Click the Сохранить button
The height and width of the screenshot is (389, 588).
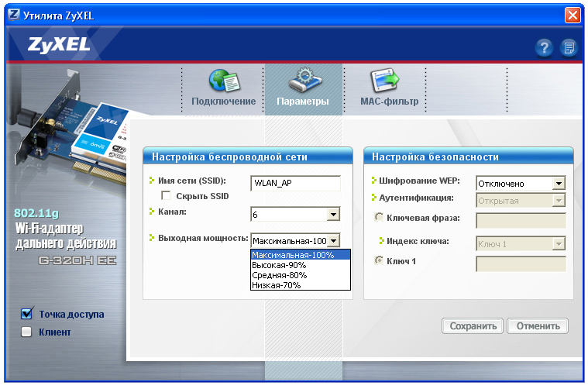coord(473,326)
